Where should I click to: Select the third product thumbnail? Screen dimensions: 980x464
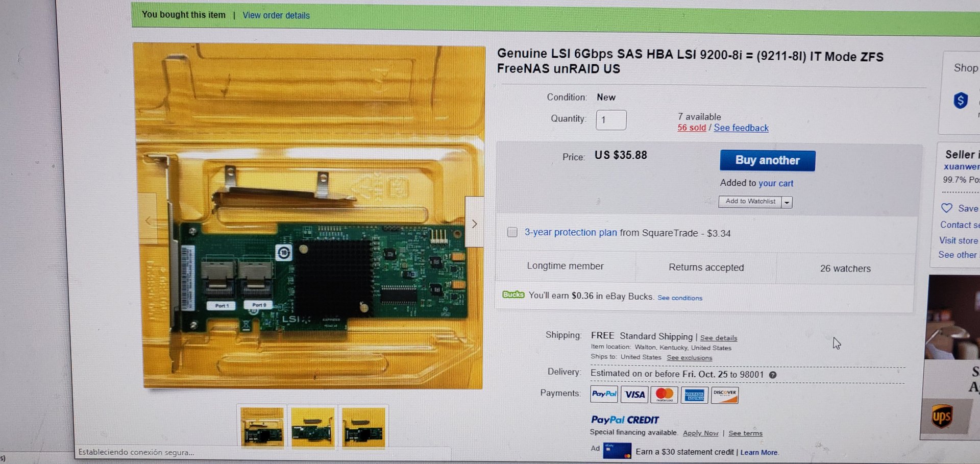tap(363, 428)
